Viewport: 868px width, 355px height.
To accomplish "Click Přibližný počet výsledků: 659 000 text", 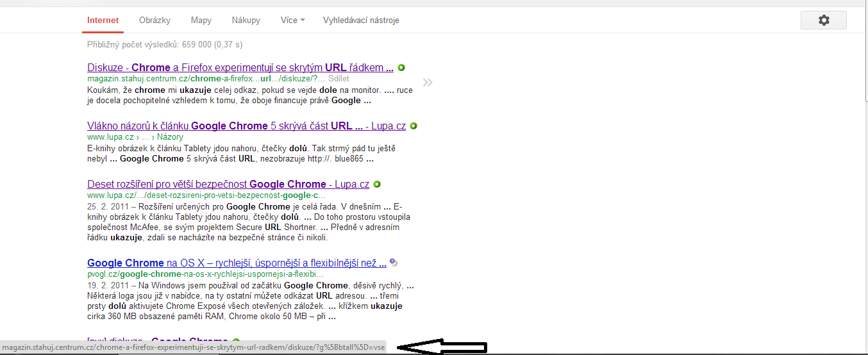I will click(x=165, y=45).
